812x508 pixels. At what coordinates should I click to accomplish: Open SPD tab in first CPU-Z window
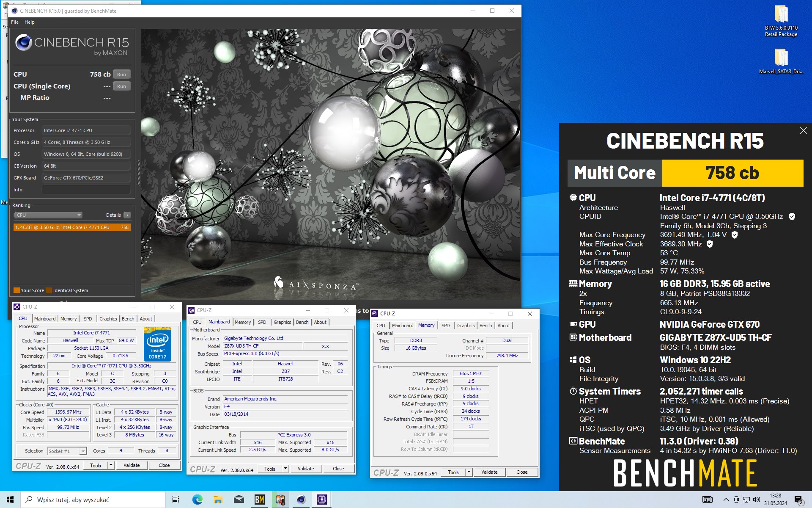click(88, 319)
